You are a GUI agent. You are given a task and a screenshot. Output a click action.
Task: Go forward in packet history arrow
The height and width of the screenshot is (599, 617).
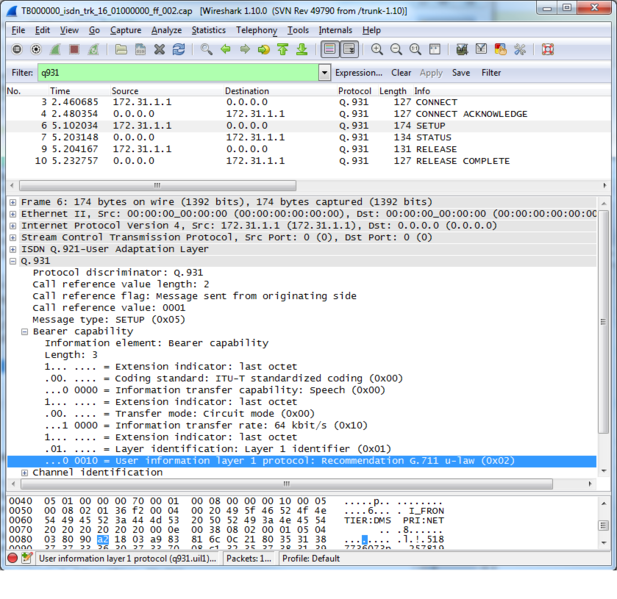click(x=245, y=50)
